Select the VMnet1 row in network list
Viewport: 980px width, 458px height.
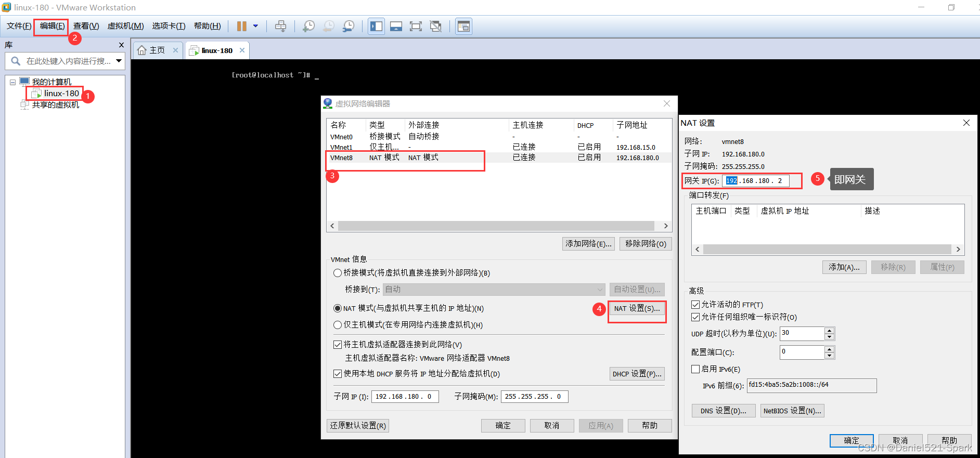pos(499,147)
